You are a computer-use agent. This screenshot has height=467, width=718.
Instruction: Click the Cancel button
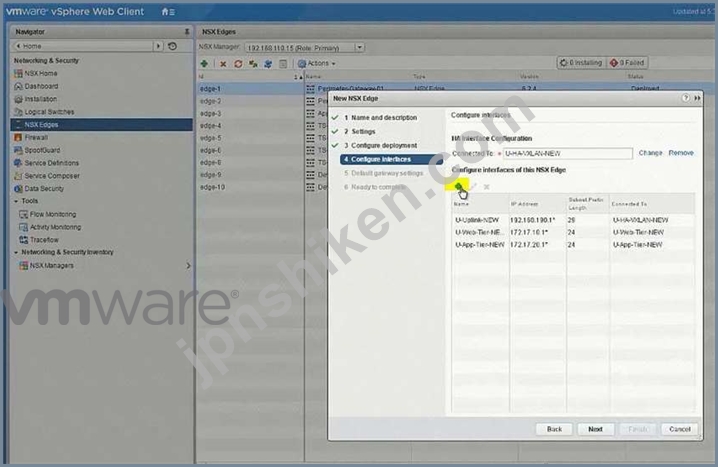pos(680,429)
